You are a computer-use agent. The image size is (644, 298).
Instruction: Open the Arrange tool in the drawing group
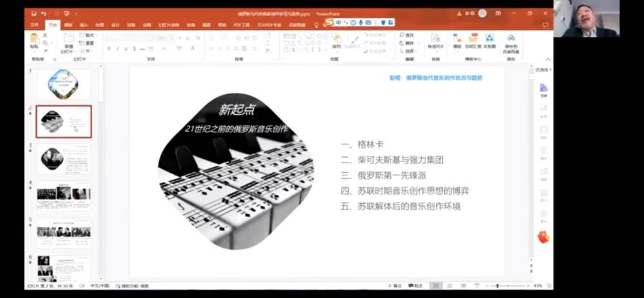tap(337, 42)
